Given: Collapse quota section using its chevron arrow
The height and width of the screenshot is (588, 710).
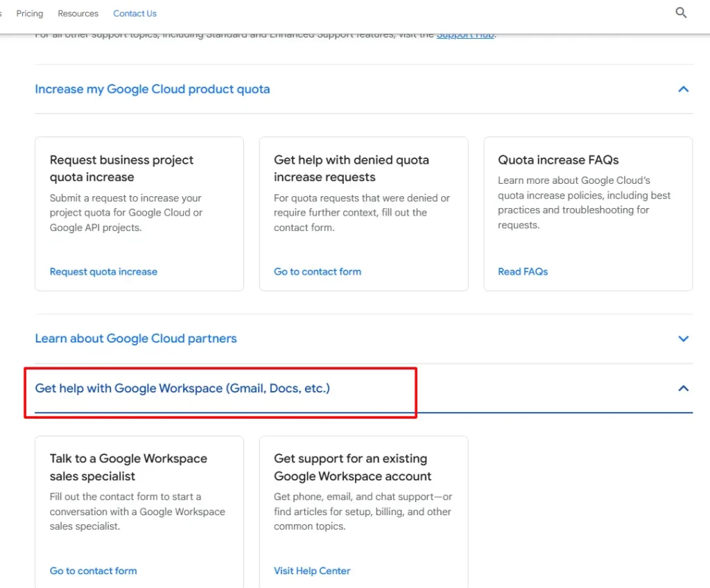Looking at the screenshot, I should click(x=683, y=89).
